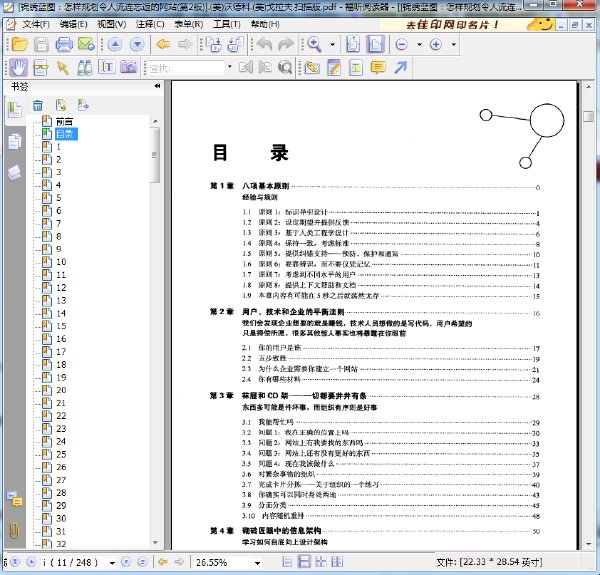Save the document with the floppy icon
600x575 pixels.
[x=41, y=44]
